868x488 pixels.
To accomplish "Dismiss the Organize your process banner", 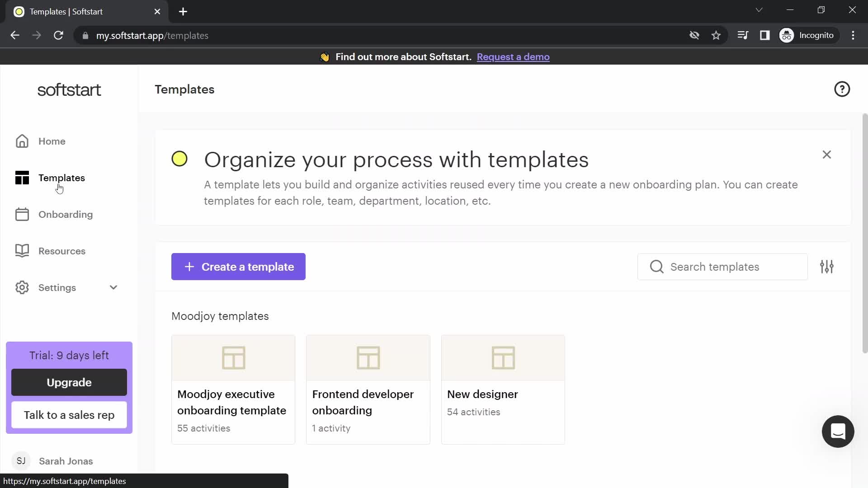I will [x=826, y=155].
